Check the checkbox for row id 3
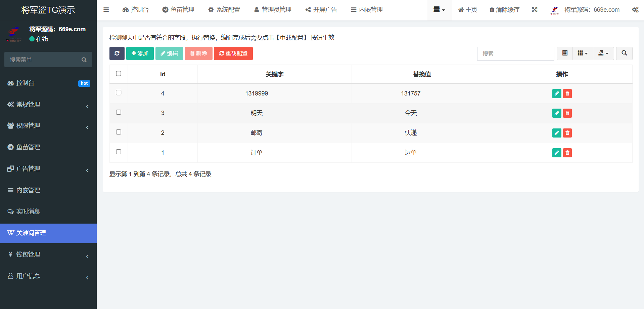The width and height of the screenshot is (644, 309). pos(119,112)
